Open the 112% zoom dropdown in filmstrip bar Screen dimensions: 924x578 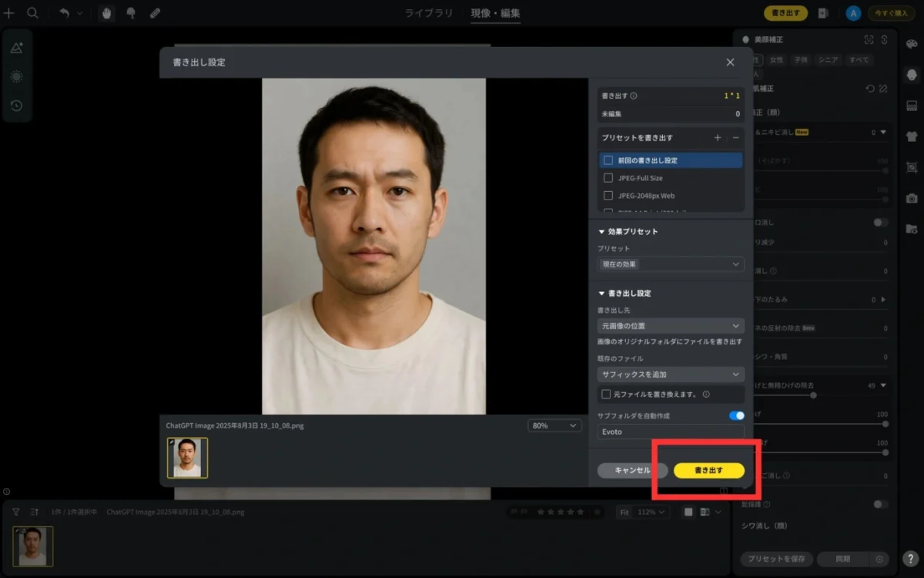pos(652,512)
